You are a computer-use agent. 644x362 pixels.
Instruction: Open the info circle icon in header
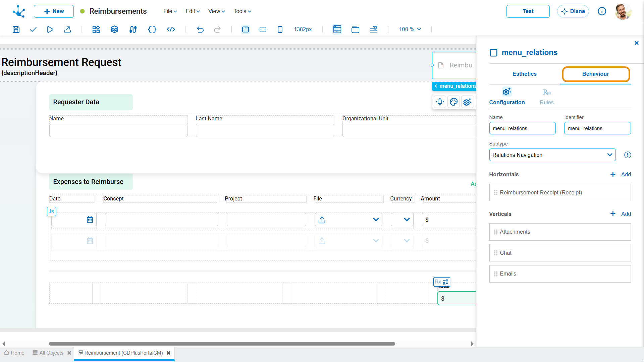pos(602,11)
